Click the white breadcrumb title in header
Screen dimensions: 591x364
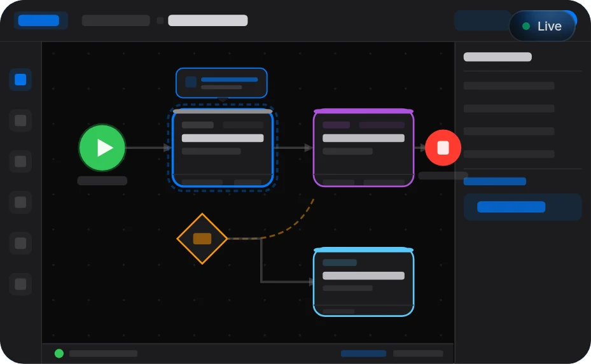pos(207,20)
